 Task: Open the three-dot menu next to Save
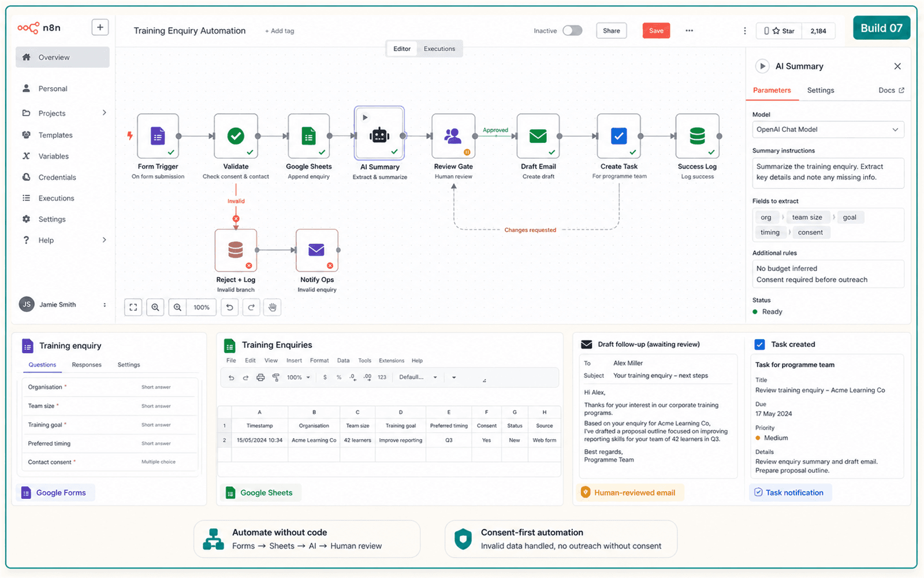[689, 31]
